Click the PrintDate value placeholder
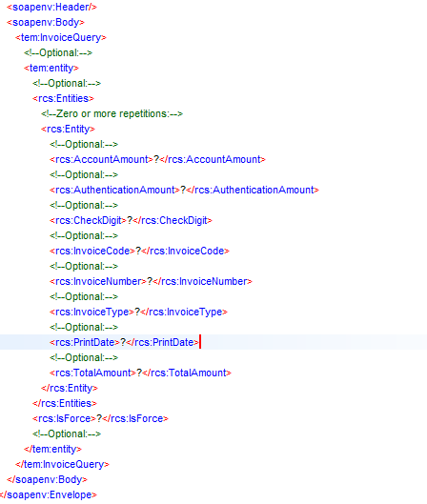 pos(123,342)
